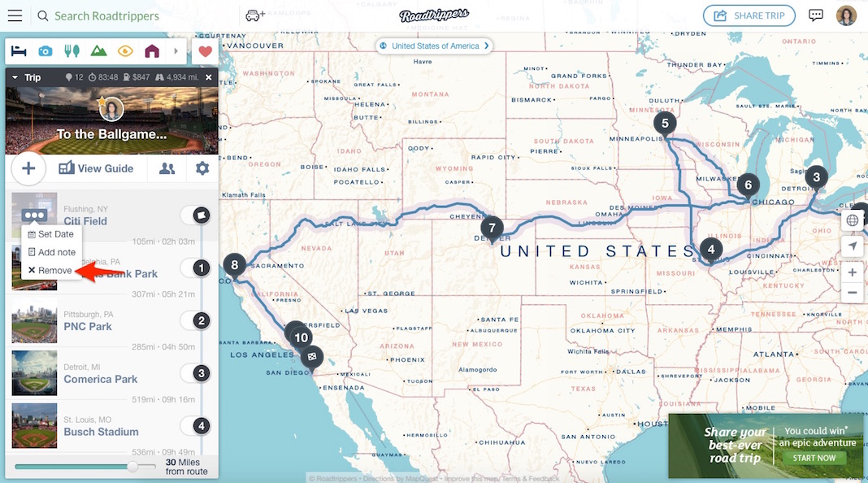Open United States of America region chevron
868x483 pixels.
pos(487,46)
